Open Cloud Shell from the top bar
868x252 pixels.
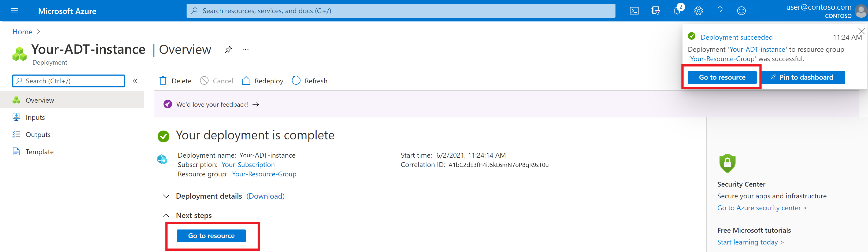click(634, 11)
